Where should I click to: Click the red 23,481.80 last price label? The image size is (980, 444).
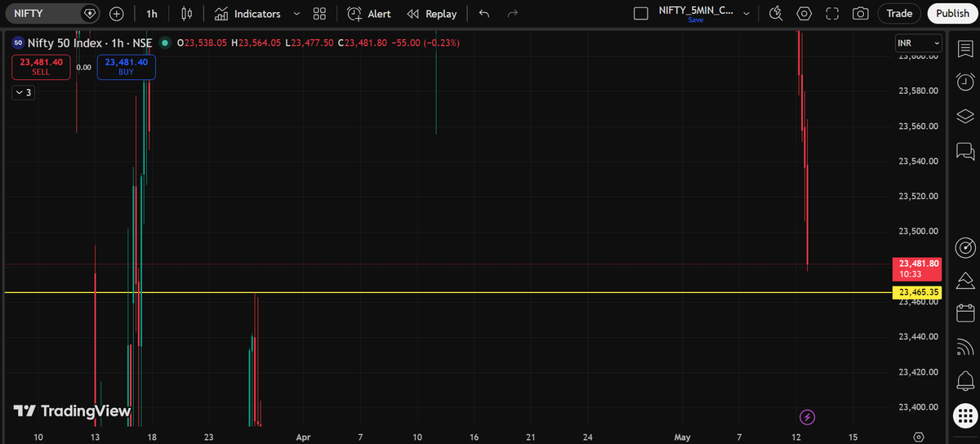919,269
